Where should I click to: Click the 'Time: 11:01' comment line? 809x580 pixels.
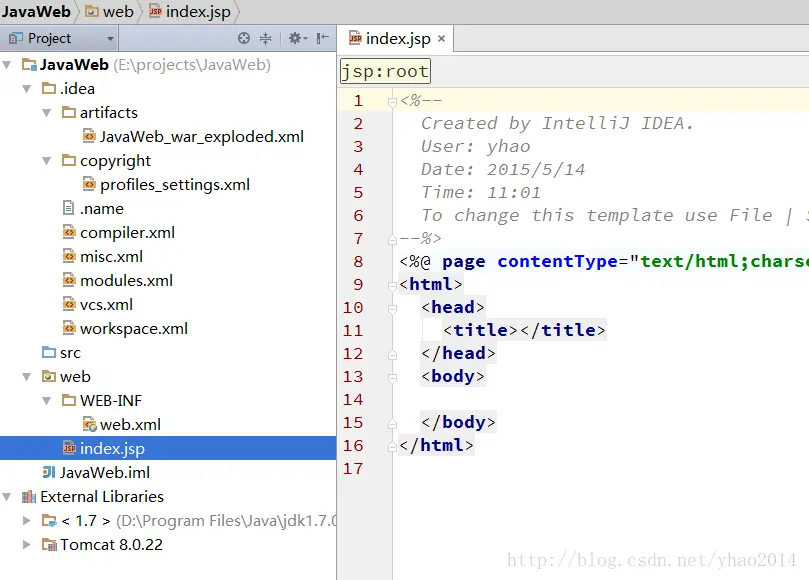click(x=481, y=192)
